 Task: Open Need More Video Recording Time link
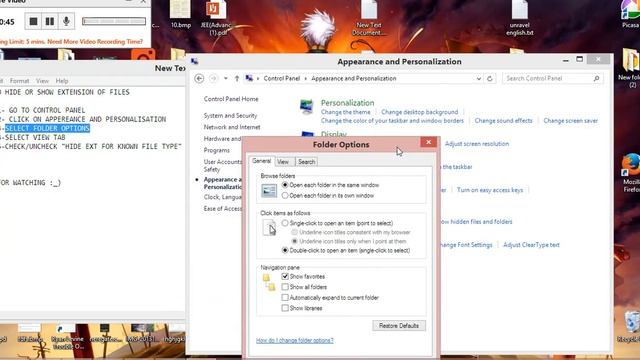[95, 42]
